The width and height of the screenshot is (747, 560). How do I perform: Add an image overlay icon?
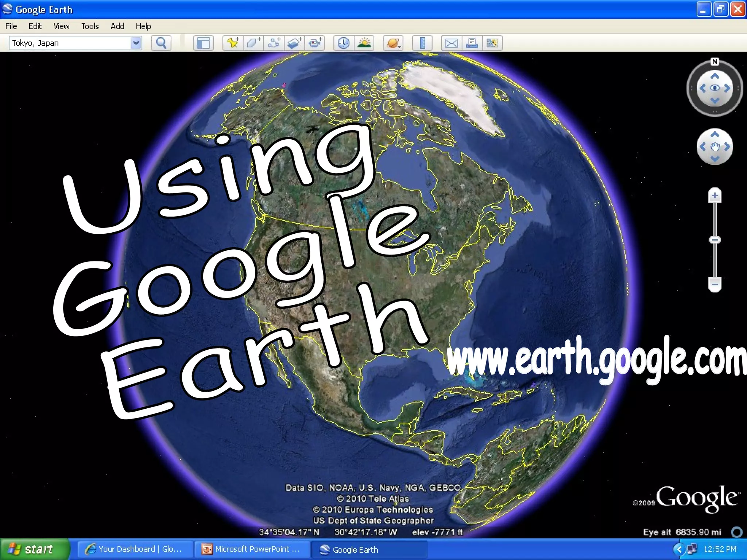coord(295,43)
